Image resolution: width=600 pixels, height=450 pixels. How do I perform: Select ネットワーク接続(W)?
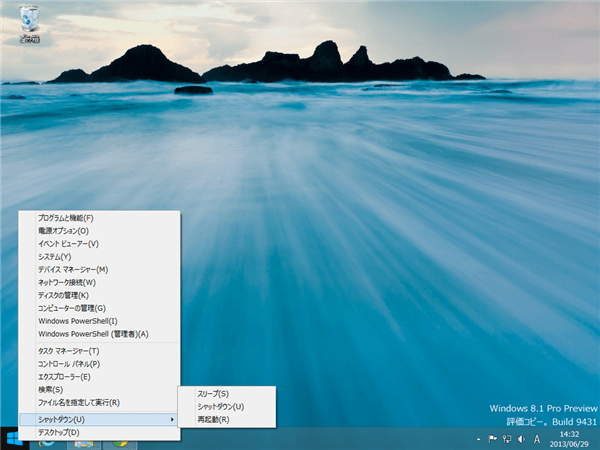(99, 282)
